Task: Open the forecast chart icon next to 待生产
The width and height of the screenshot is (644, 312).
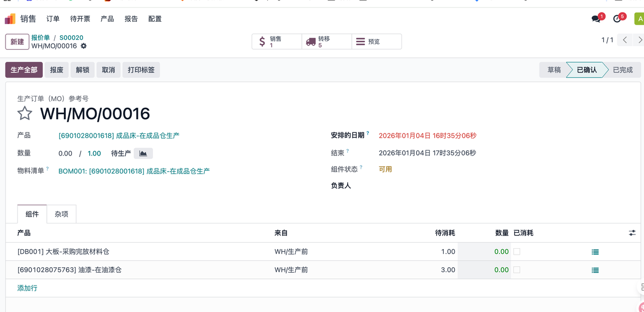Action: coord(143,153)
